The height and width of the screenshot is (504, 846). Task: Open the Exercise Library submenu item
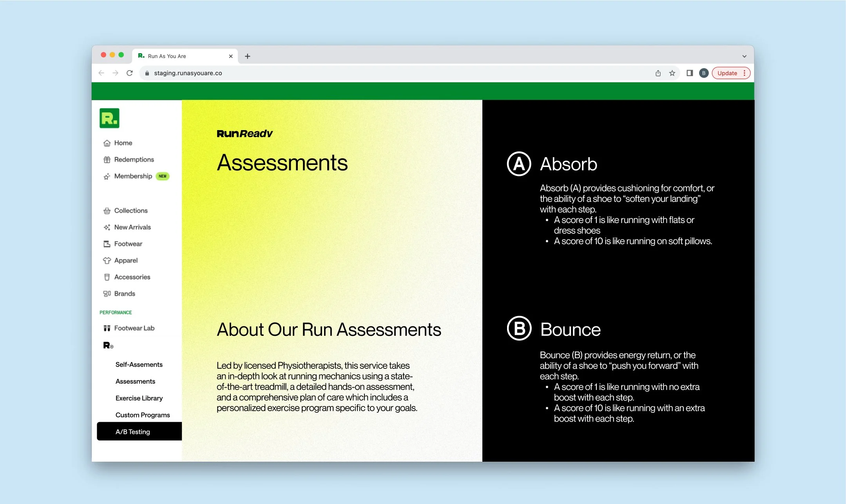tap(139, 398)
